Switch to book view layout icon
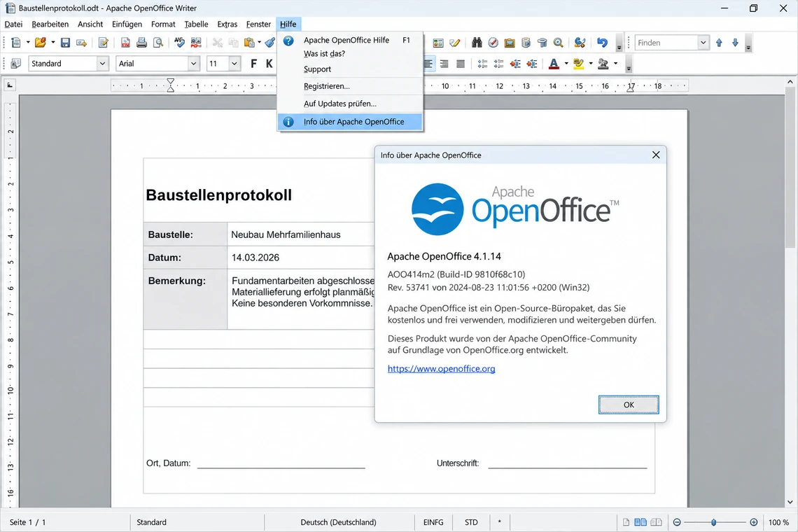This screenshot has width=798, height=532. pyautogui.click(x=657, y=522)
